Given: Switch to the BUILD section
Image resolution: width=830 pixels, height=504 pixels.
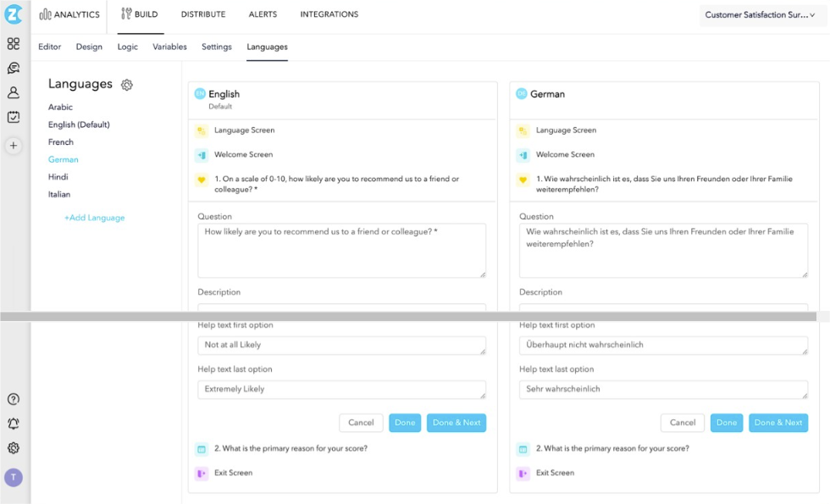Looking at the screenshot, I should [140, 14].
